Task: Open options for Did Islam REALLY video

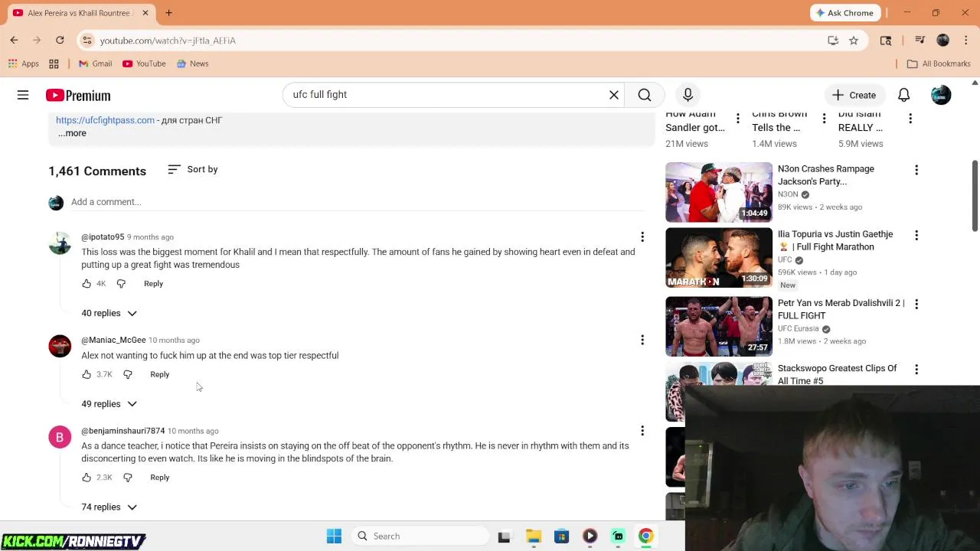Action: point(910,118)
